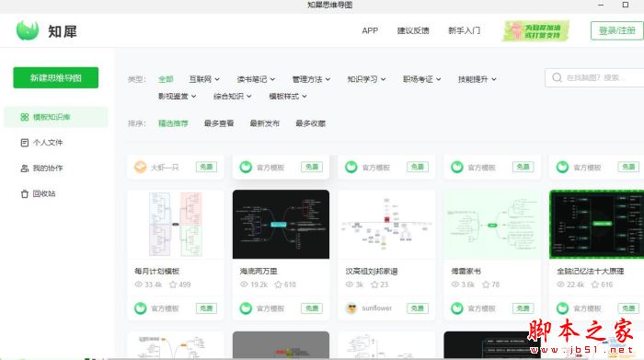Click 免费 tag beside 大虾一只

pyautogui.click(x=206, y=167)
